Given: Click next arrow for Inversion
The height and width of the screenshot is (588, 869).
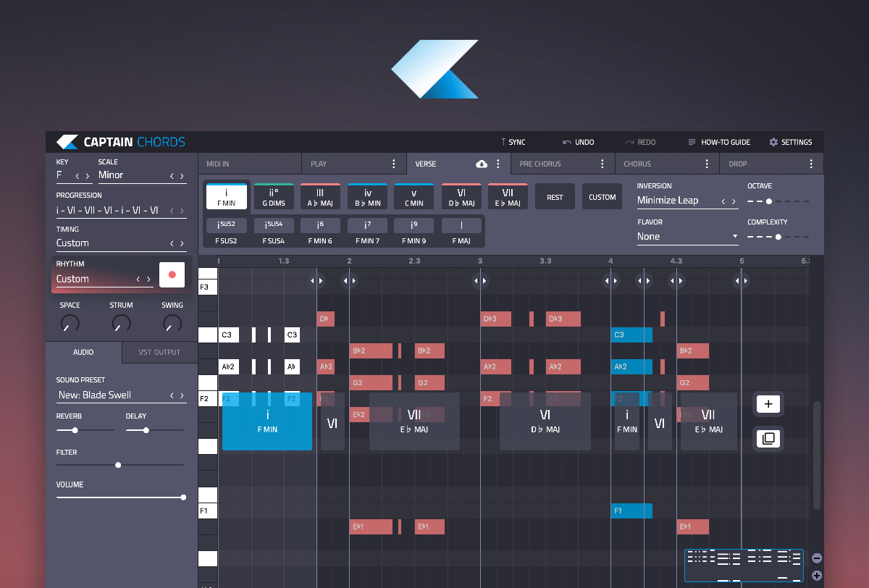Looking at the screenshot, I should point(734,201).
